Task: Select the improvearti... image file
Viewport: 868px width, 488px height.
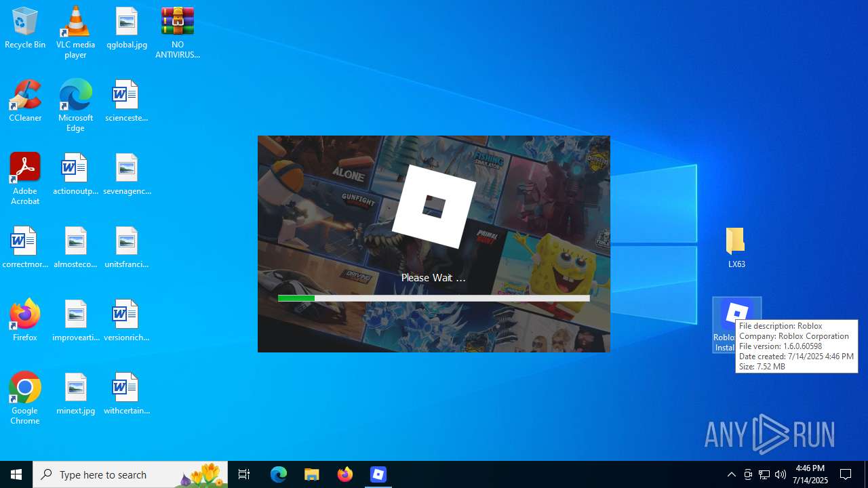Action: click(x=75, y=321)
